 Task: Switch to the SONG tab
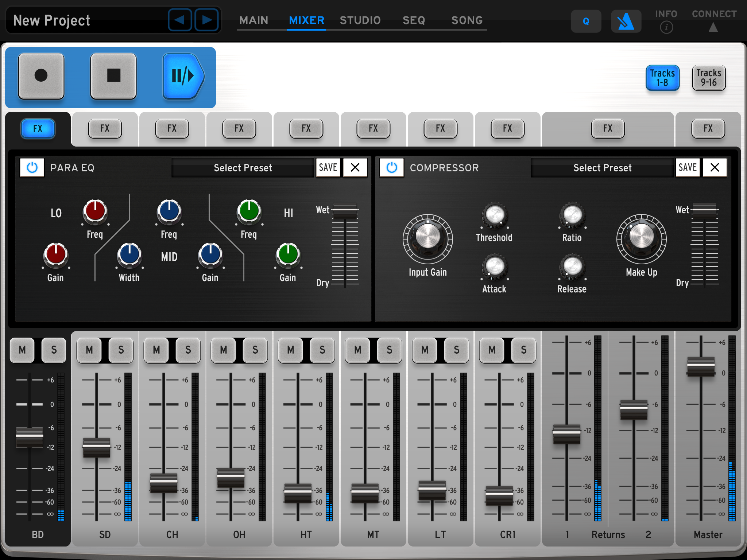(x=467, y=20)
